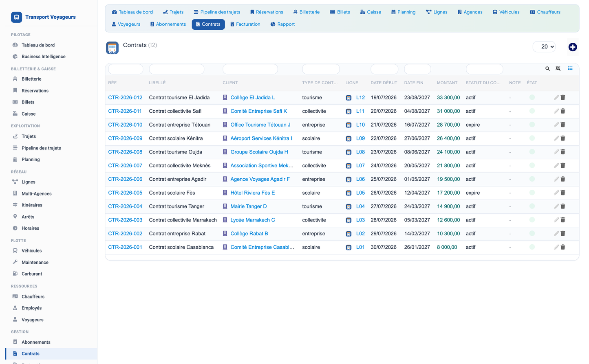
Task: Open client Lycée Marrakech C
Action: (x=253, y=220)
